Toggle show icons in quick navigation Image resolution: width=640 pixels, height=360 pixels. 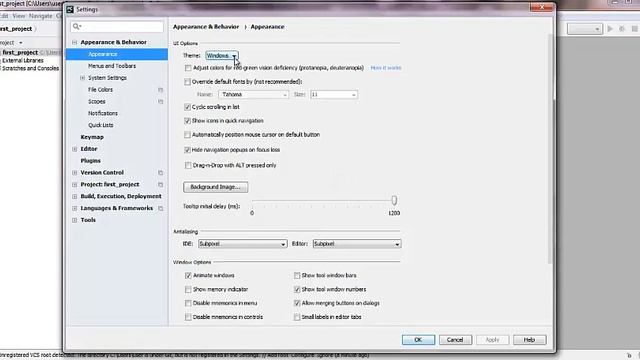(187, 121)
